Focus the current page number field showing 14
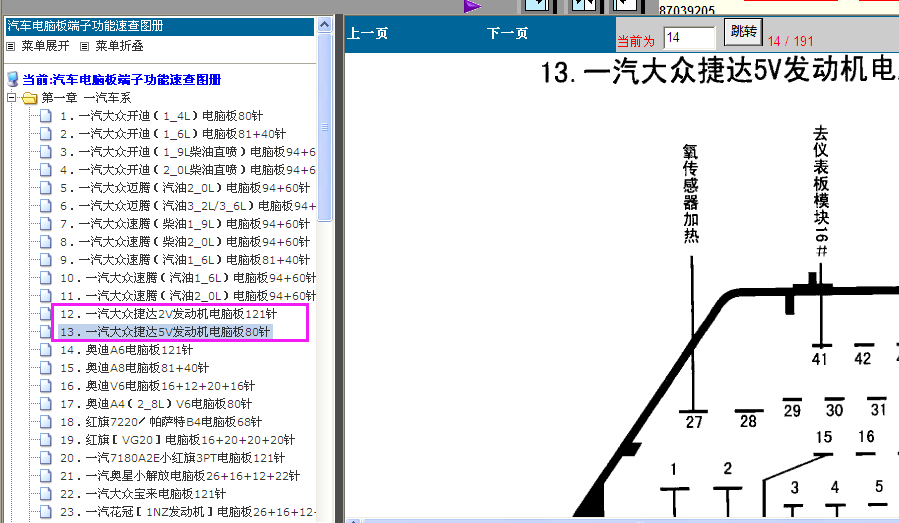 click(x=690, y=38)
